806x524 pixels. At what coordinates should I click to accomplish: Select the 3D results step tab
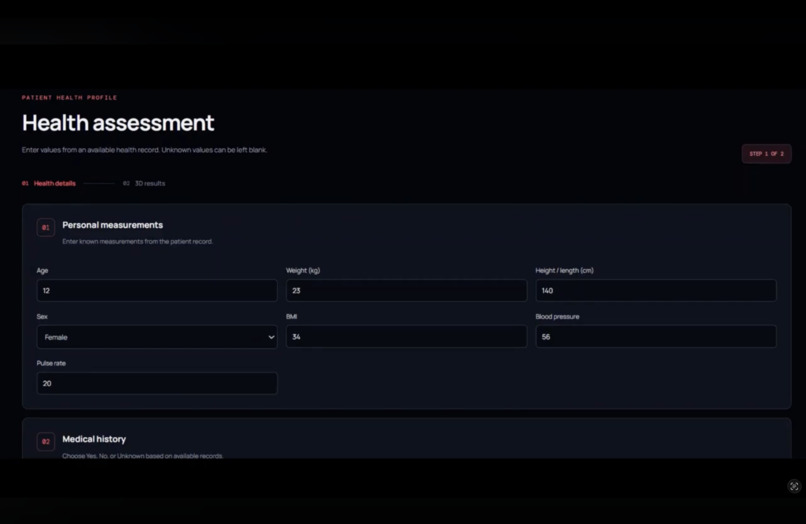(x=144, y=184)
